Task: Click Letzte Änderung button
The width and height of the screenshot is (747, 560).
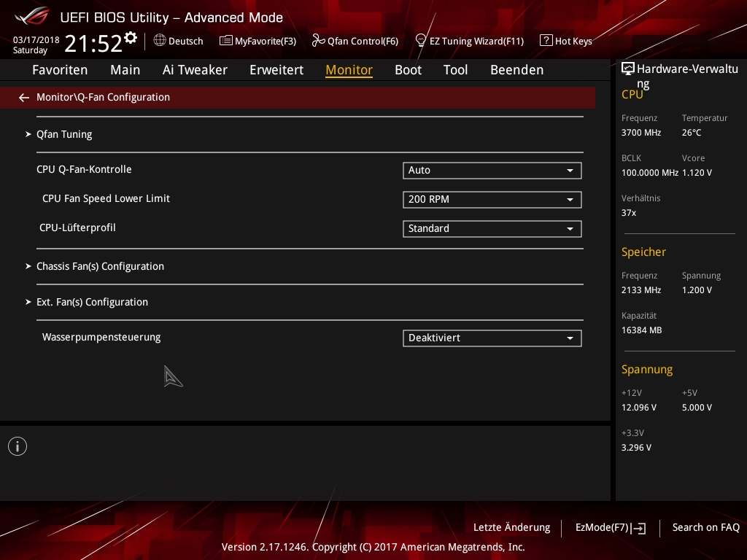Action: 511,528
